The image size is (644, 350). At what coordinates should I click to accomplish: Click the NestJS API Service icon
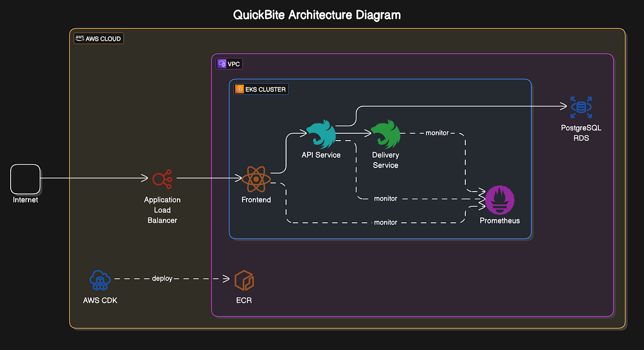click(321, 133)
